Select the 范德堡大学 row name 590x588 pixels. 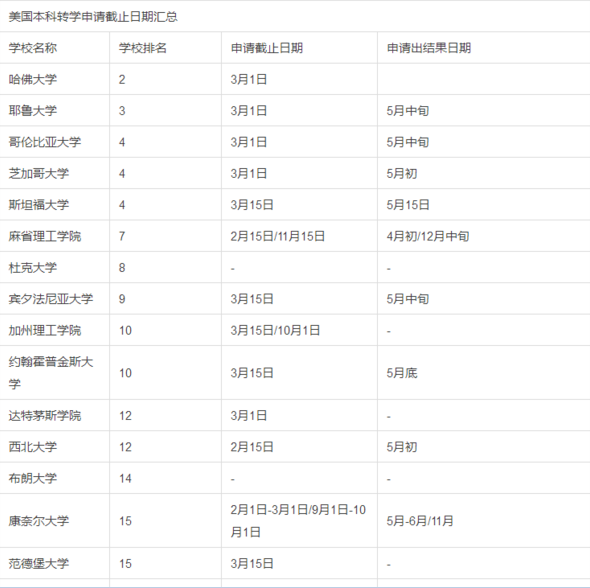tap(39, 564)
